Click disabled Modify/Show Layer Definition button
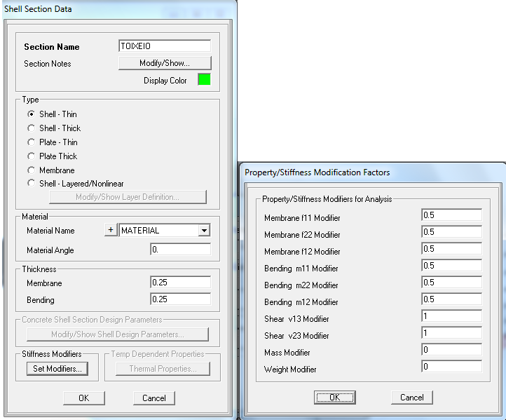 click(128, 197)
